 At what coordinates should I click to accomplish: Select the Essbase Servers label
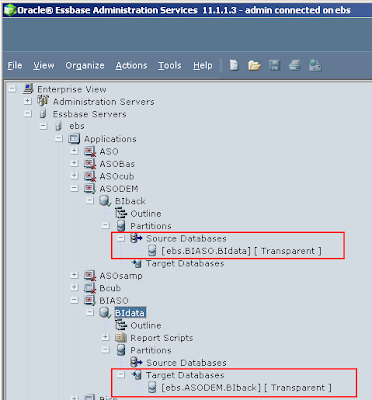(x=90, y=114)
